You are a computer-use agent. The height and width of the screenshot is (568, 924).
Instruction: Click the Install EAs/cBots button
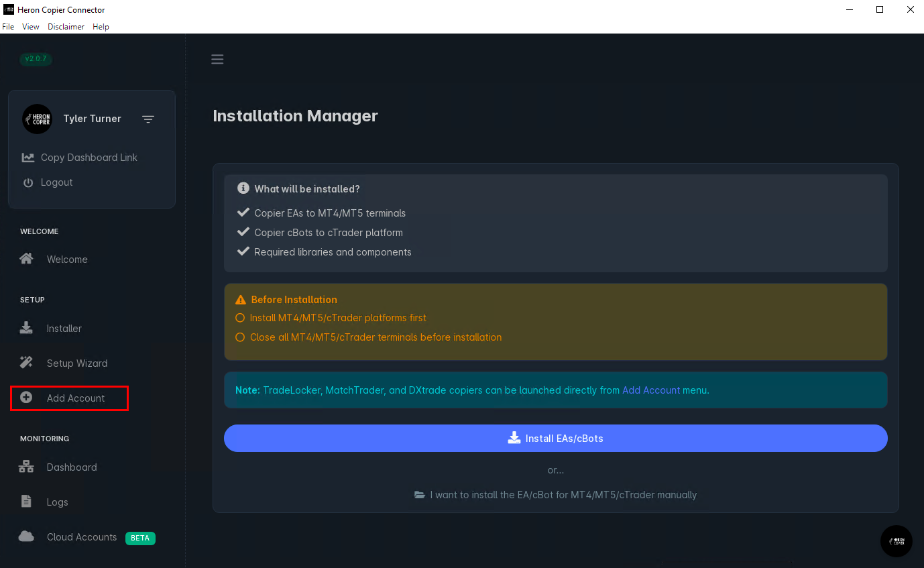pyautogui.click(x=556, y=438)
